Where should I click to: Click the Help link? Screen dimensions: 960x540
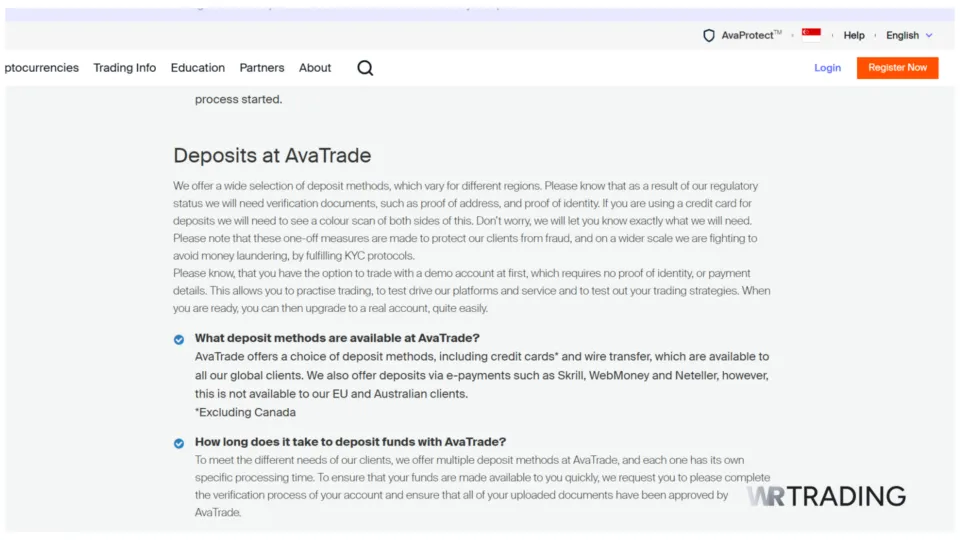coord(853,36)
